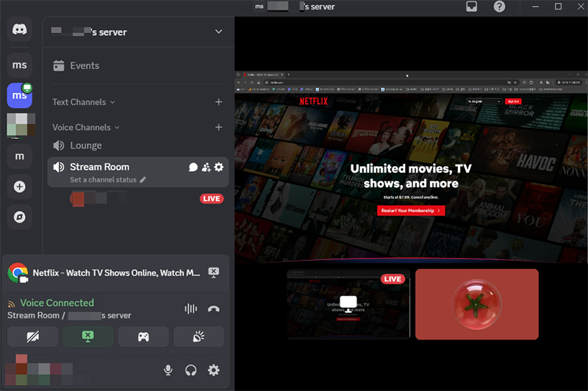Open the soundboard button
Screen dimensions: 588x391
tap(198, 337)
